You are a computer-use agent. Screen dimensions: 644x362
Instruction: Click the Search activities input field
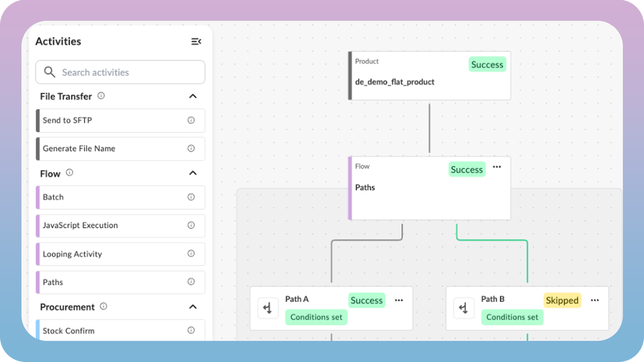[x=120, y=72]
